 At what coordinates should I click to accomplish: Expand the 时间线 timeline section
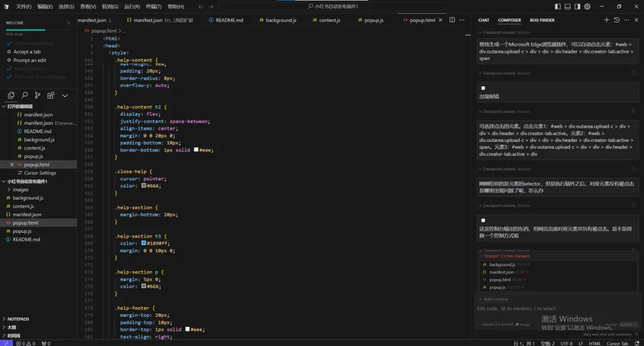(x=14, y=335)
